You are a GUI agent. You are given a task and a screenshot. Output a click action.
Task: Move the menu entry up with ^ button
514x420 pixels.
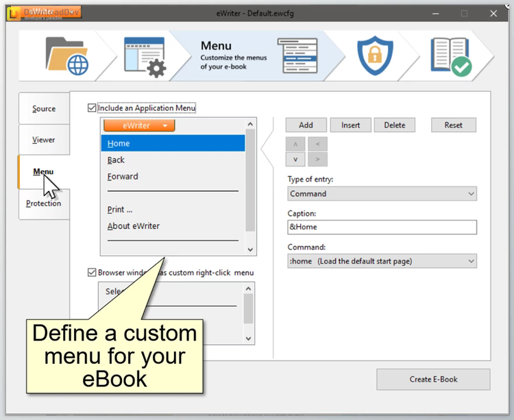(295, 144)
